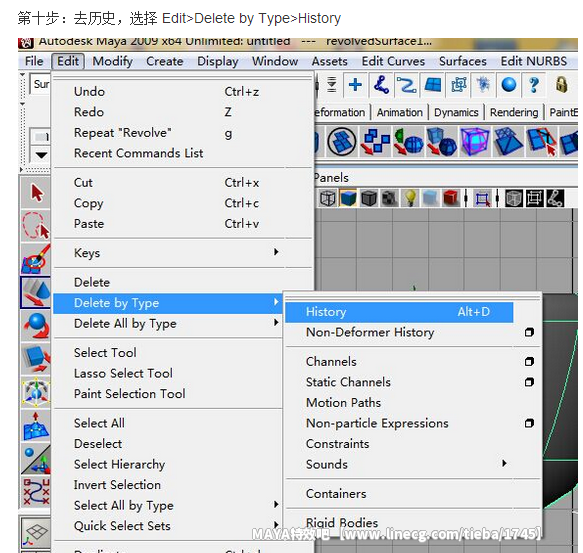Click the Last Used curve tool icon
The width and height of the screenshot is (583, 553).
[36, 492]
